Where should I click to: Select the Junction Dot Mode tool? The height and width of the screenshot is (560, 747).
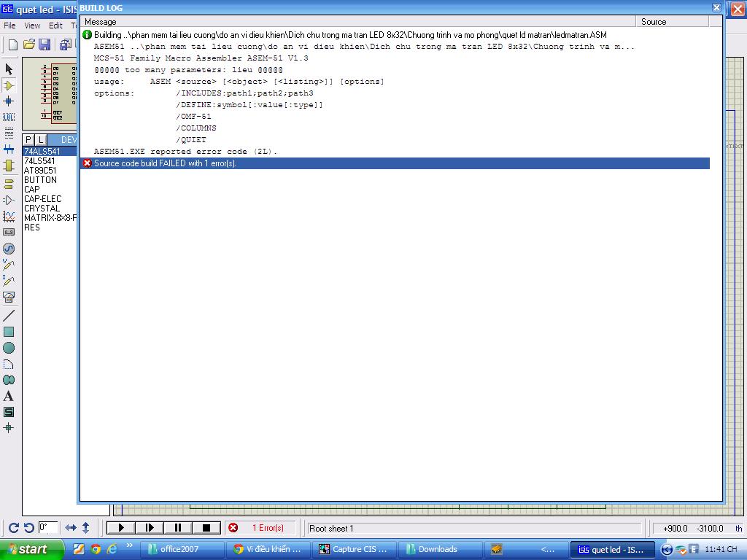click(9, 101)
